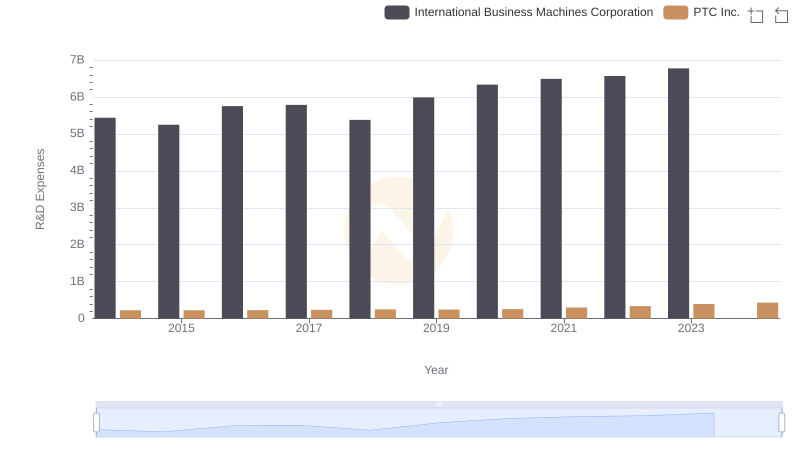
Task: Click the PTC bar for 2021
Action: point(577,313)
